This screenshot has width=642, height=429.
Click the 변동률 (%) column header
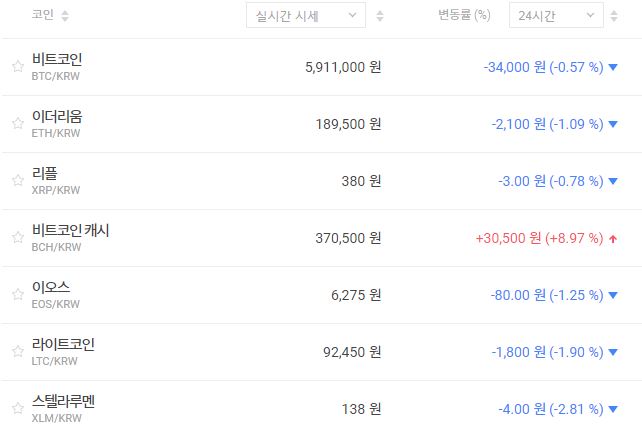point(464,16)
